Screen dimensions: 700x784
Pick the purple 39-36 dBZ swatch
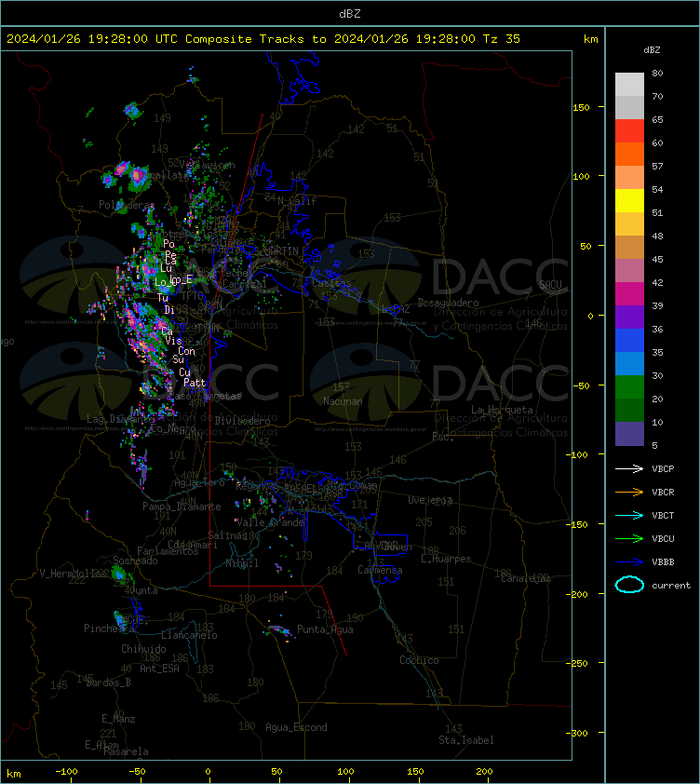pos(629,318)
